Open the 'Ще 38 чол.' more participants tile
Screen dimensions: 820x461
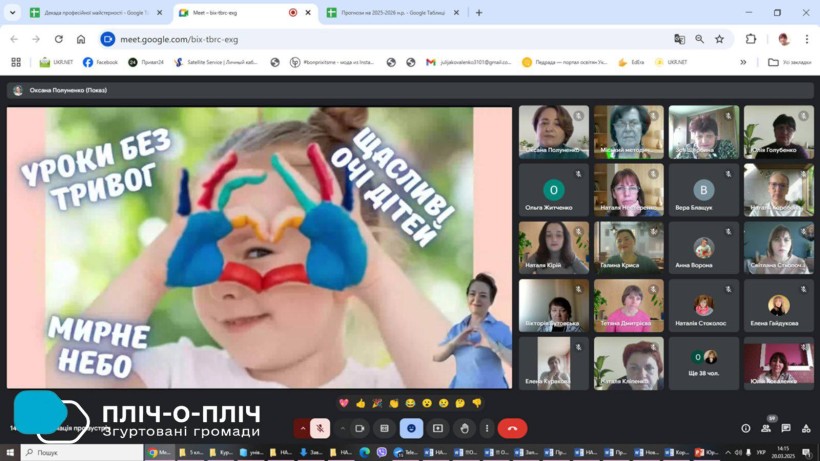click(x=704, y=363)
